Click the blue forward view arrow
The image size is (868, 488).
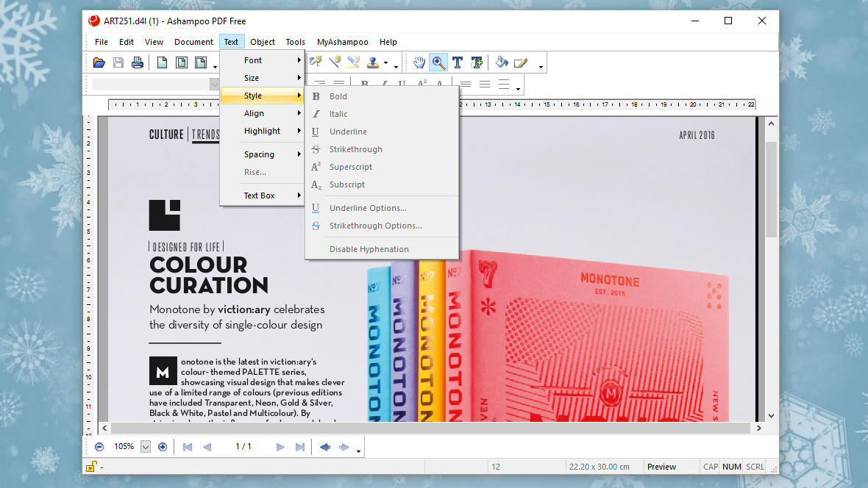pos(344,447)
